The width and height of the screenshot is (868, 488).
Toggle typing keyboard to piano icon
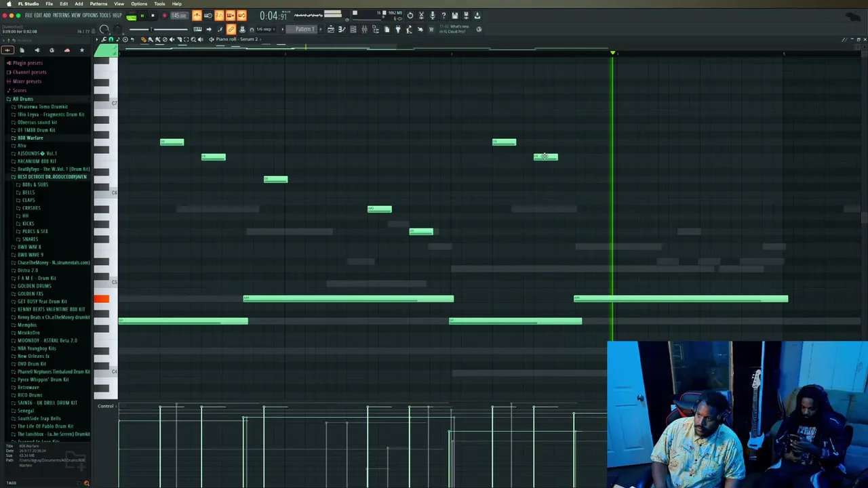pos(197,29)
